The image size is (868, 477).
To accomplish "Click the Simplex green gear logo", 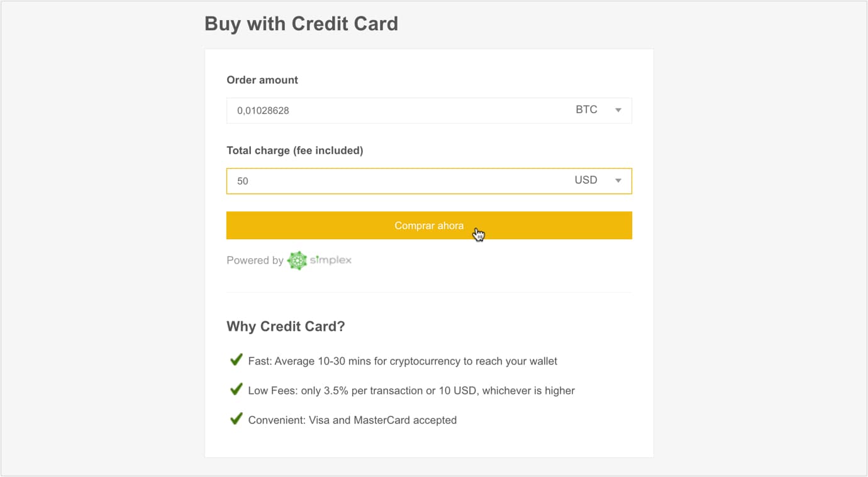I will coord(297,261).
